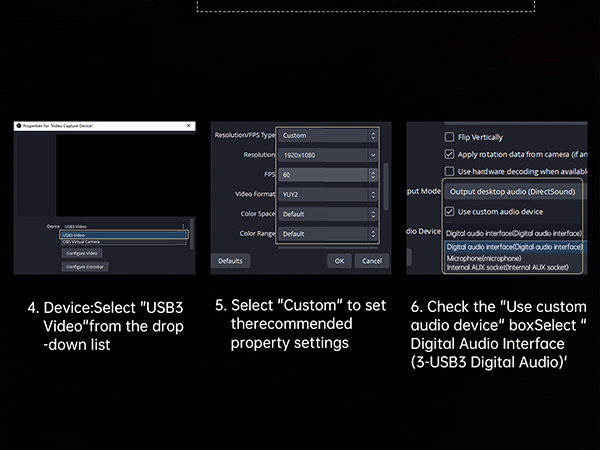This screenshot has height=450, width=600.
Task: Click the OBS icon in properties title bar
Action: 19,126
